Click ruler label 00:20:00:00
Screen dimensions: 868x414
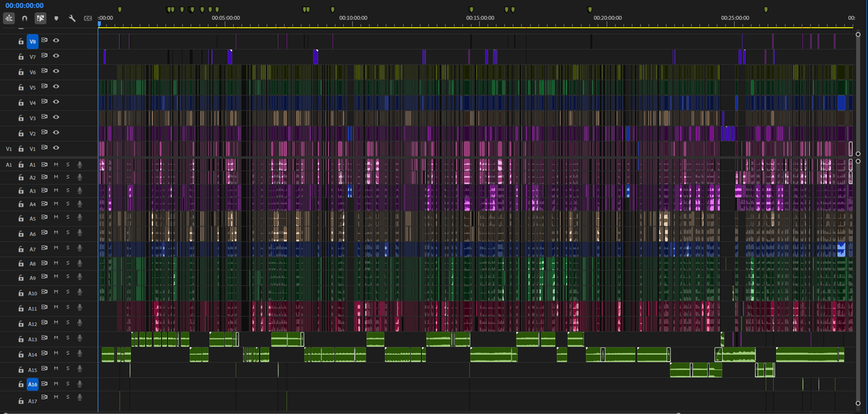tap(608, 17)
